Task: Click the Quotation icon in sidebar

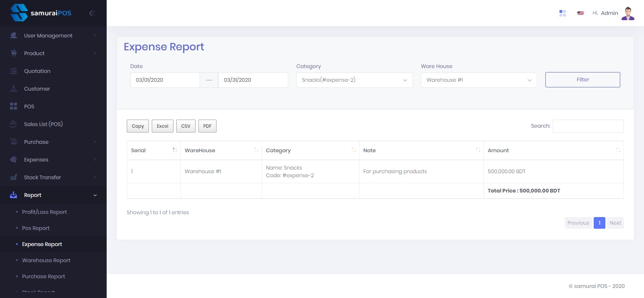Action: pyautogui.click(x=14, y=71)
